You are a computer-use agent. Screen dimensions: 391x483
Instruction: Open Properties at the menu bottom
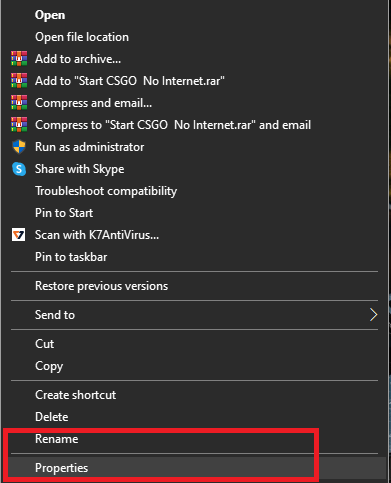(62, 468)
